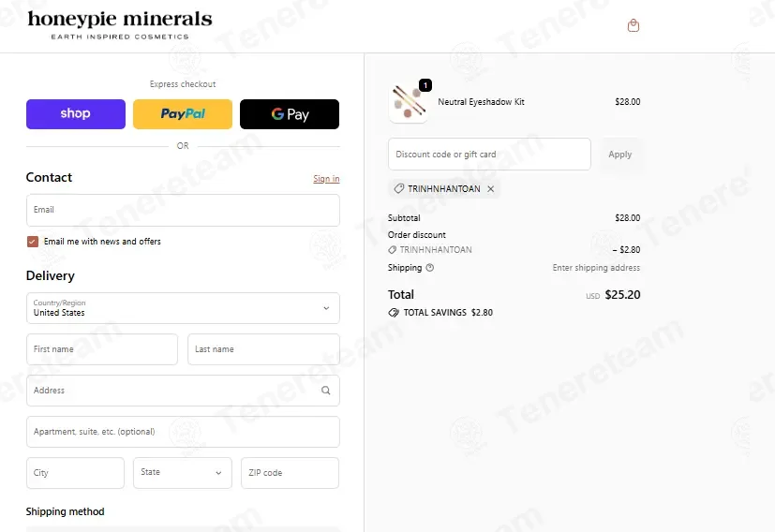The image size is (775, 532).
Task: Open the shopping bag cart icon
Action: click(633, 25)
